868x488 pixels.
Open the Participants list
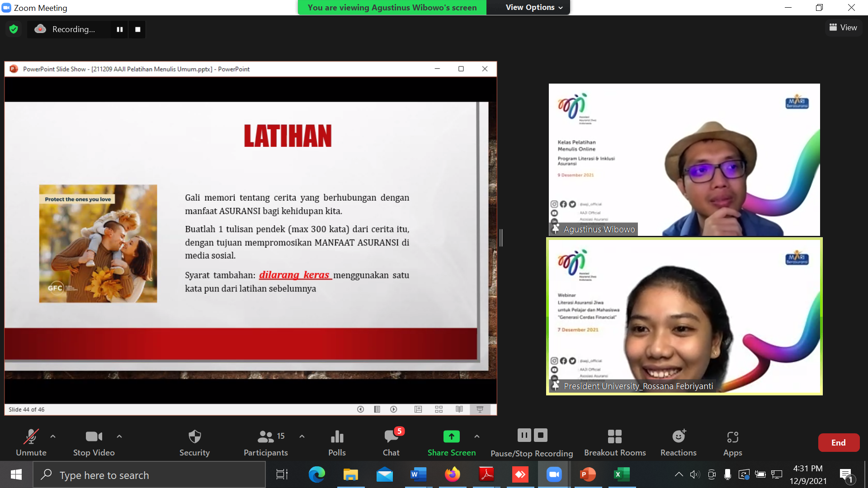coord(266,443)
